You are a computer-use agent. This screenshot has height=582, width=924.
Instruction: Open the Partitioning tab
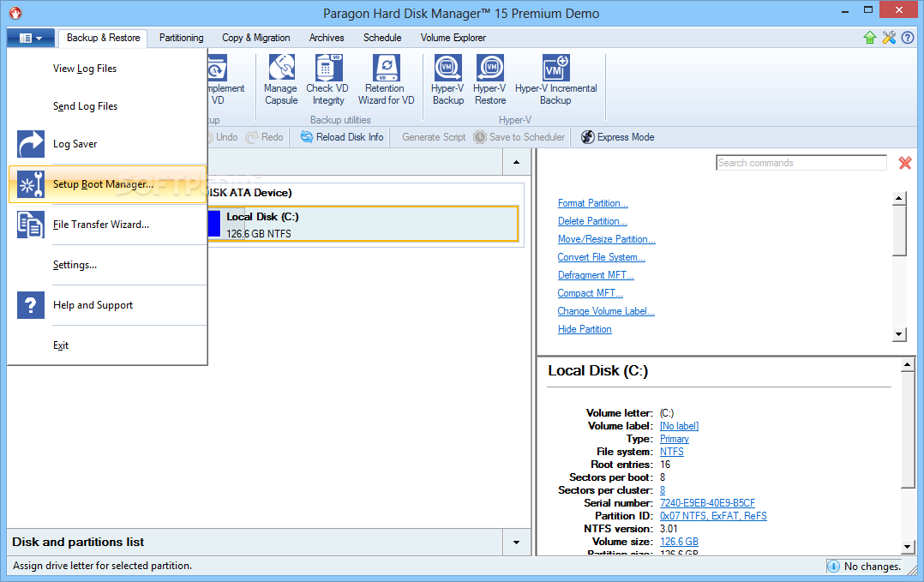point(181,38)
